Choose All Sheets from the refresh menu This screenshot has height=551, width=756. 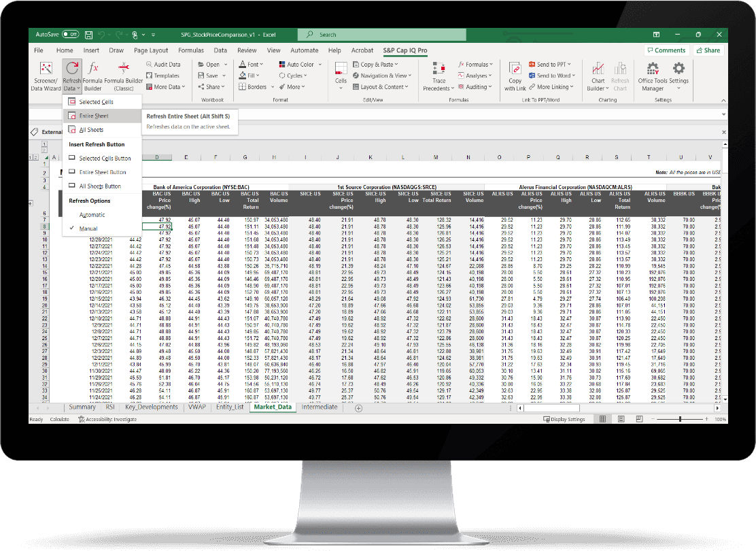click(x=102, y=130)
